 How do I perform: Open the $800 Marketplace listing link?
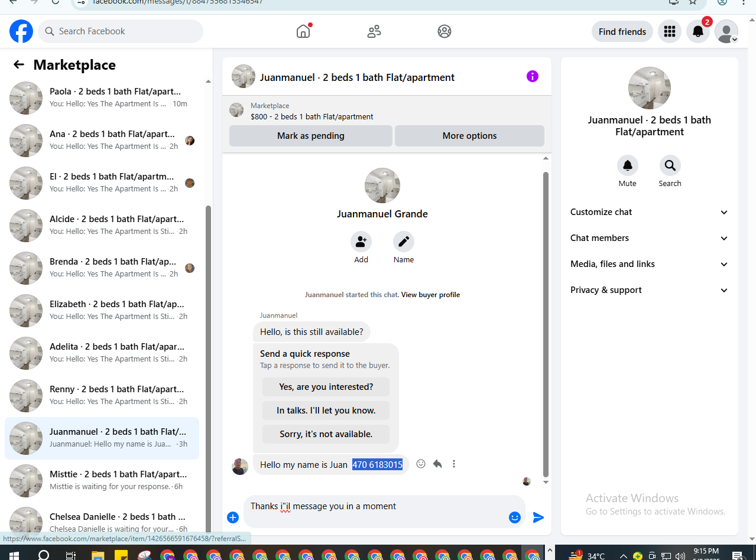click(x=312, y=117)
